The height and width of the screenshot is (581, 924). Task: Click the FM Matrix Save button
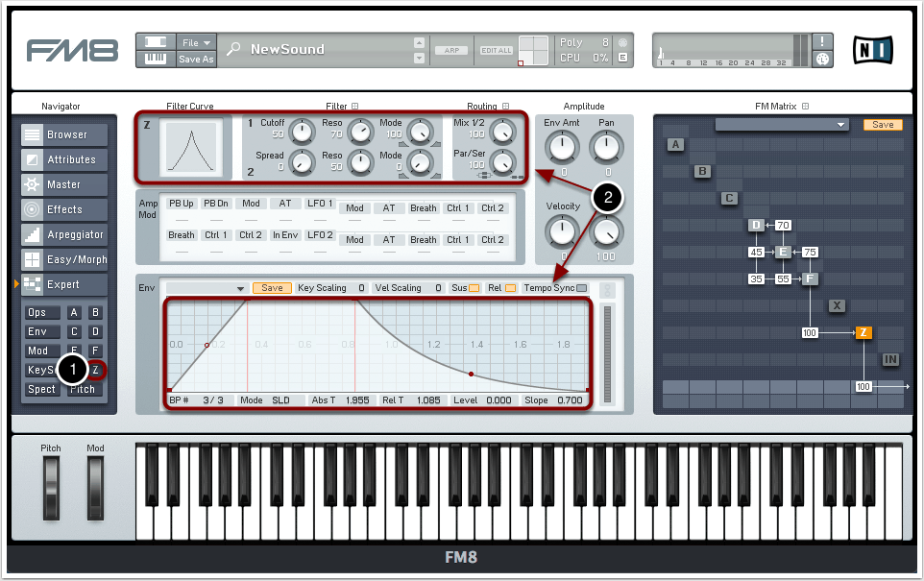(x=883, y=124)
